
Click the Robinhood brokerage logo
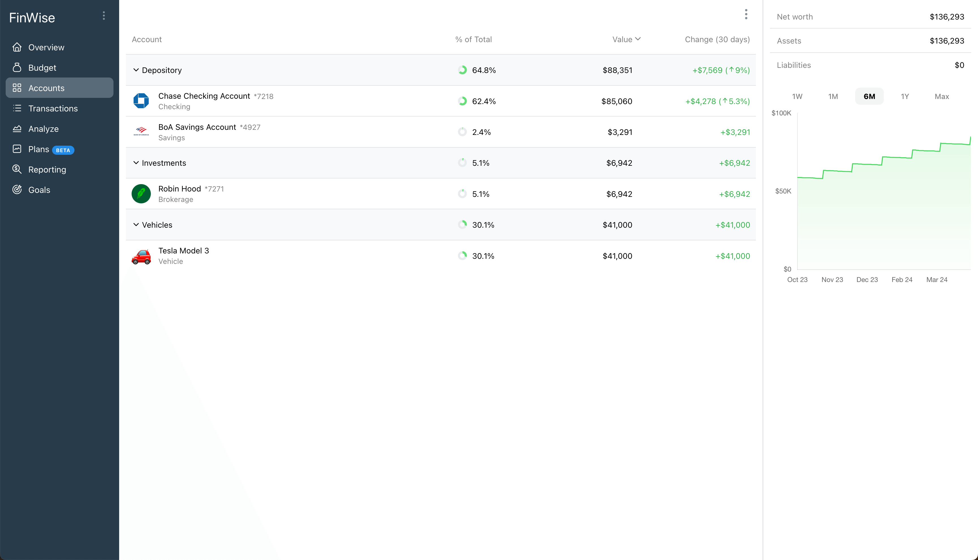coord(141,193)
